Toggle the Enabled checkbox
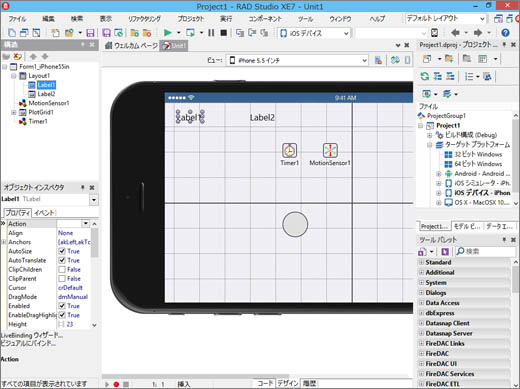The image size is (520, 389). [x=62, y=306]
